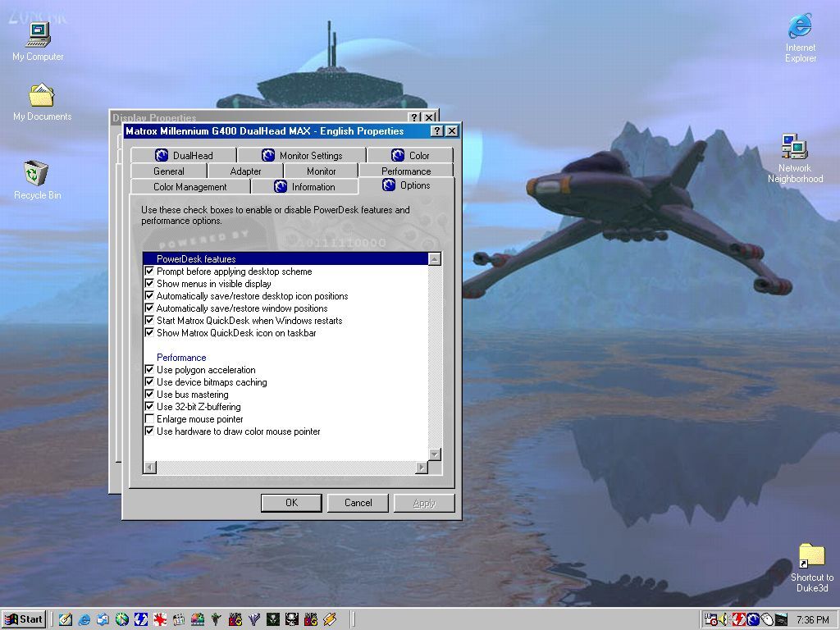The width and height of the screenshot is (840, 630).
Task: Click the Winamp lightning bolt quick launch icon
Action: tap(330, 619)
